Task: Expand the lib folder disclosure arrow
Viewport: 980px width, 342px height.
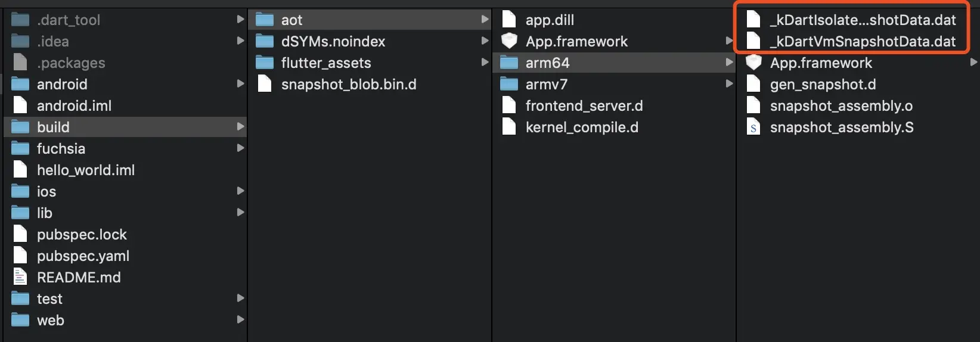Action: [240, 213]
